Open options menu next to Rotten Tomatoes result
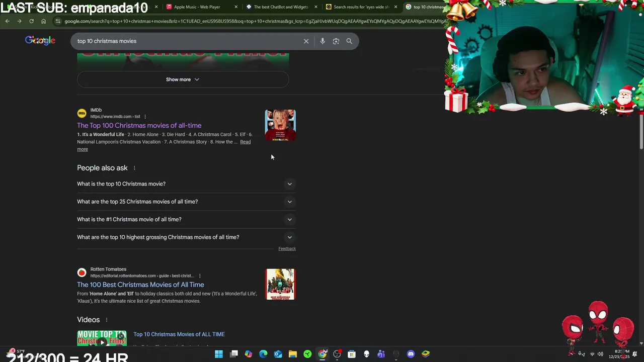The image size is (644, 362). pyautogui.click(x=200, y=276)
